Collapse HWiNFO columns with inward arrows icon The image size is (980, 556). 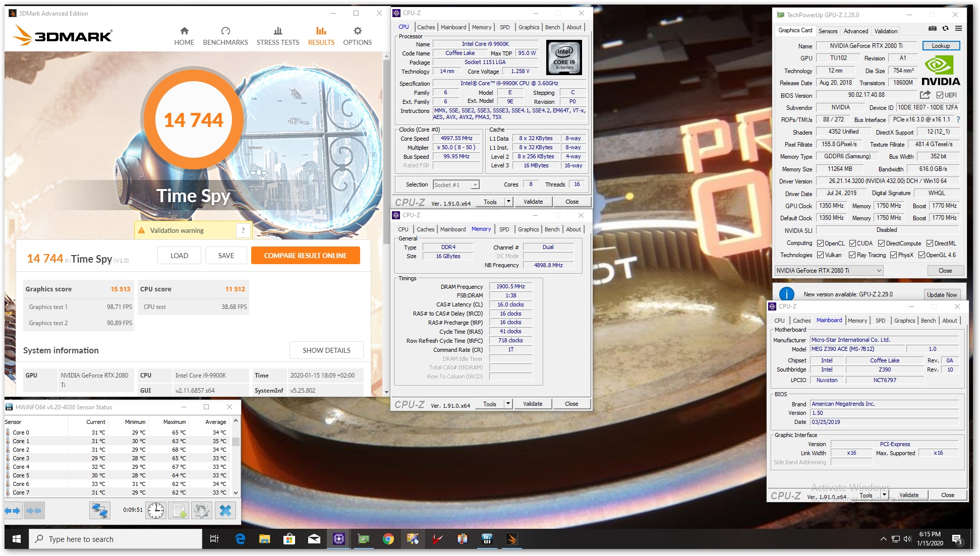[34, 511]
